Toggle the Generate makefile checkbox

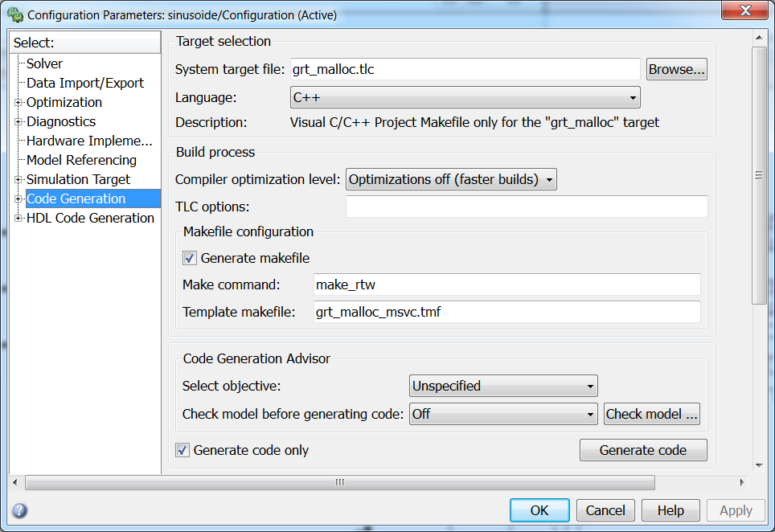190,258
